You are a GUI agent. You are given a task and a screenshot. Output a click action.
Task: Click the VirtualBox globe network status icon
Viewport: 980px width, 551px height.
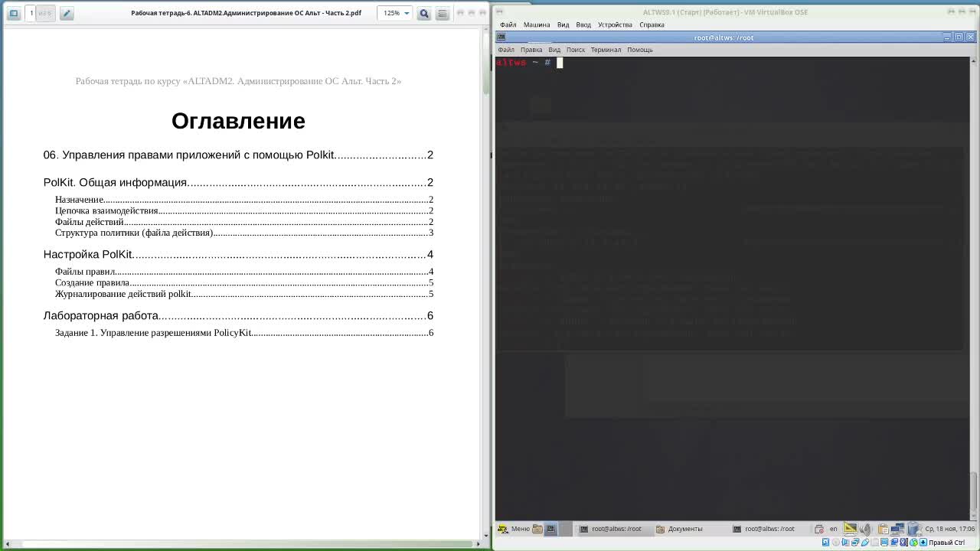point(913,543)
